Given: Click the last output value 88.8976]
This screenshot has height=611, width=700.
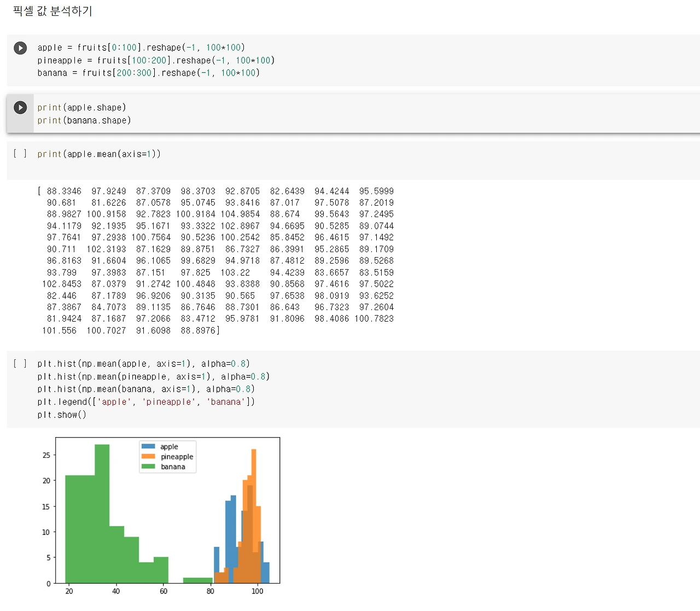Looking at the screenshot, I should tap(200, 330).
